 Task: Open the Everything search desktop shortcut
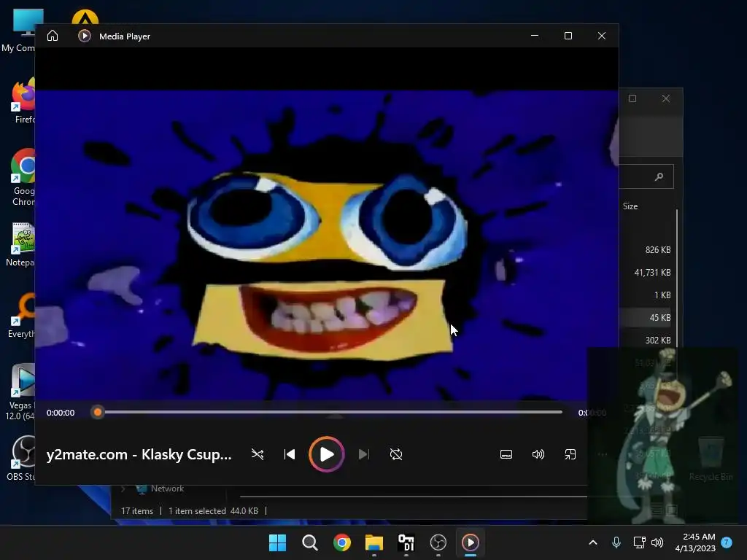click(23, 315)
